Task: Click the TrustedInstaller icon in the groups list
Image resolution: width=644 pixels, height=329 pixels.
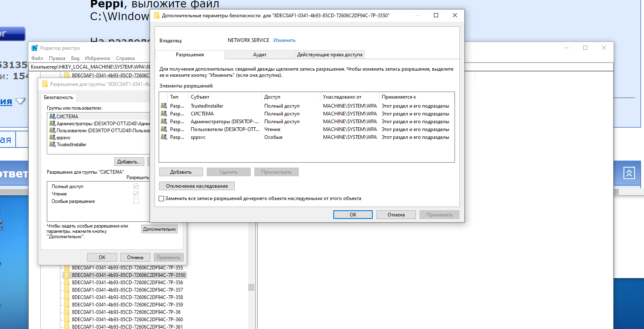Action: tap(52, 145)
